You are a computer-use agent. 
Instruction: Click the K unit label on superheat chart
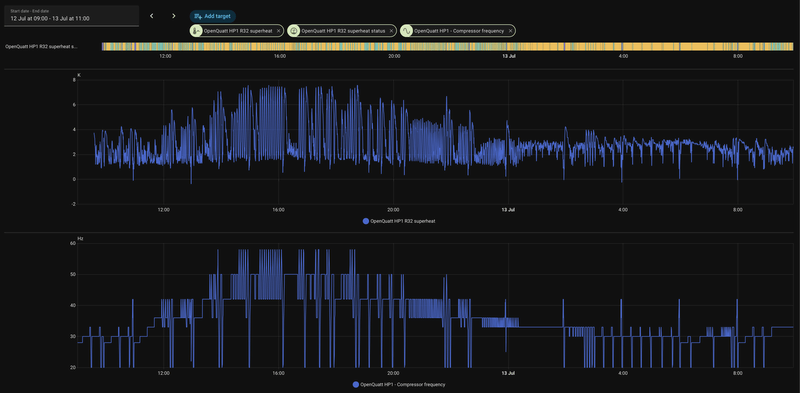[79, 75]
